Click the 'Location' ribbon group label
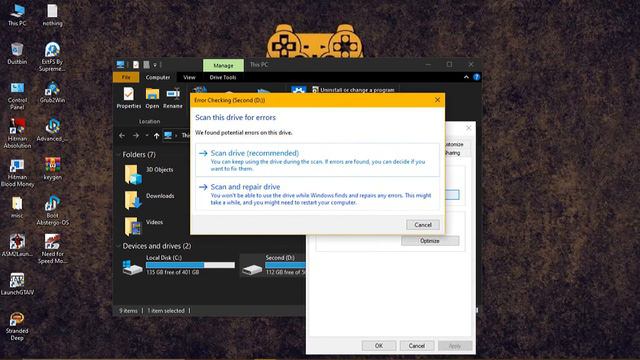 point(149,122)
